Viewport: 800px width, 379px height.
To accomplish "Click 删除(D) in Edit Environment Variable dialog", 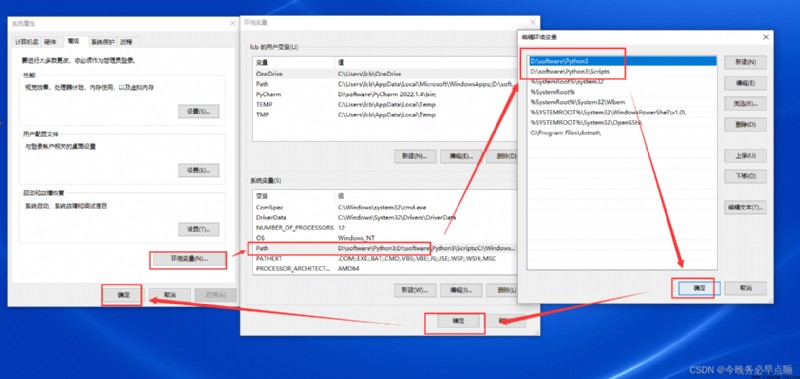I will (745, 124).
